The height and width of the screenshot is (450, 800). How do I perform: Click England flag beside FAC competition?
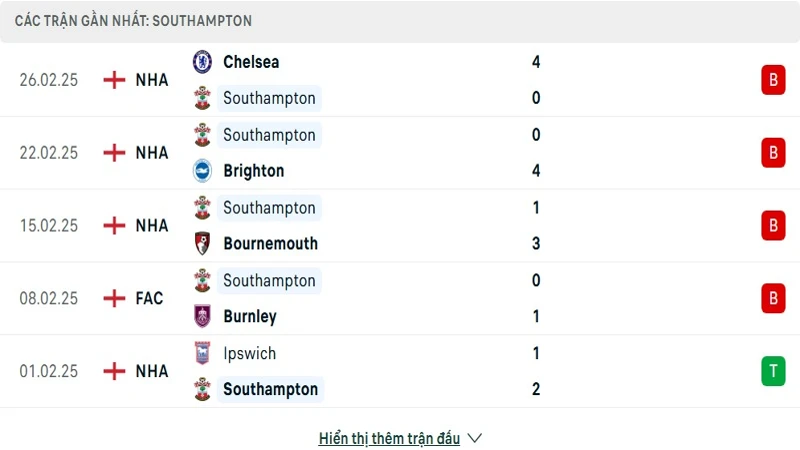tap(115, 298)
